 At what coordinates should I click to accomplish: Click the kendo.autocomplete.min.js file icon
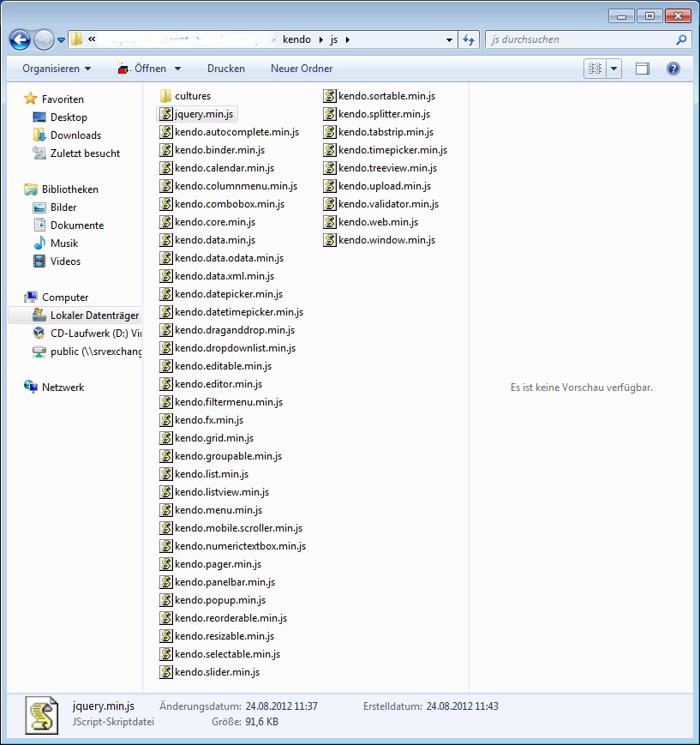point(165,132)
